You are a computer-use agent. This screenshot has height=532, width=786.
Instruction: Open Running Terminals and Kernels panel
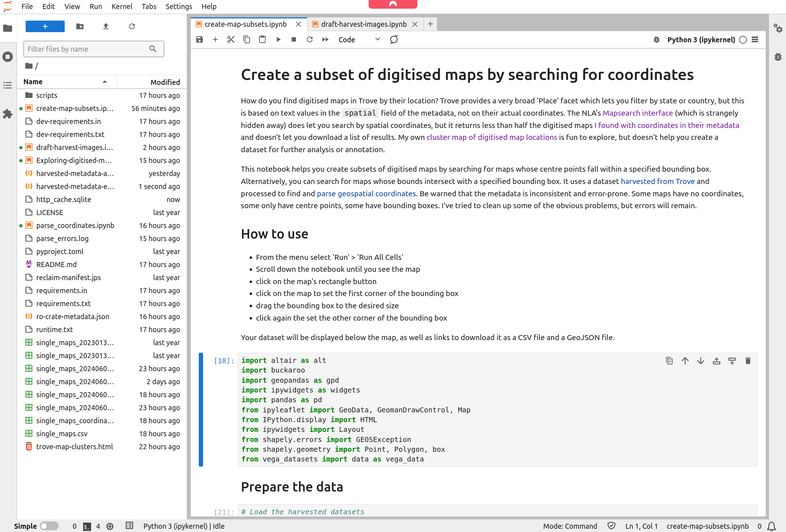(x=8, y=57)
